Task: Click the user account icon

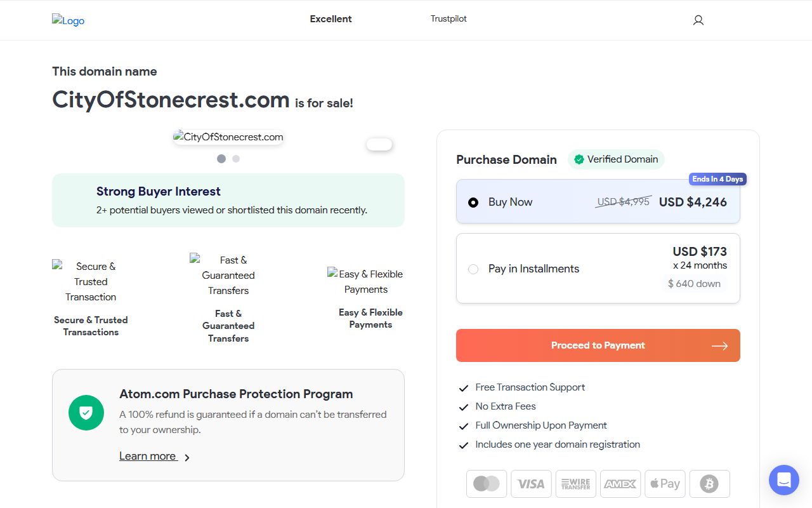Action: [x=698, y=20]
